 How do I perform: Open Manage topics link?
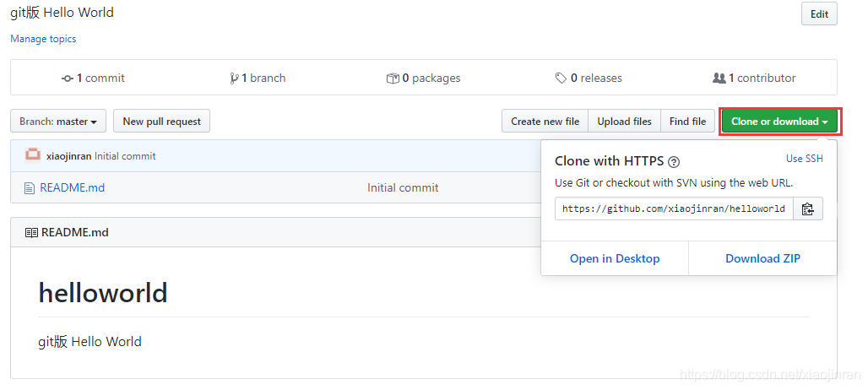(43, 39)
